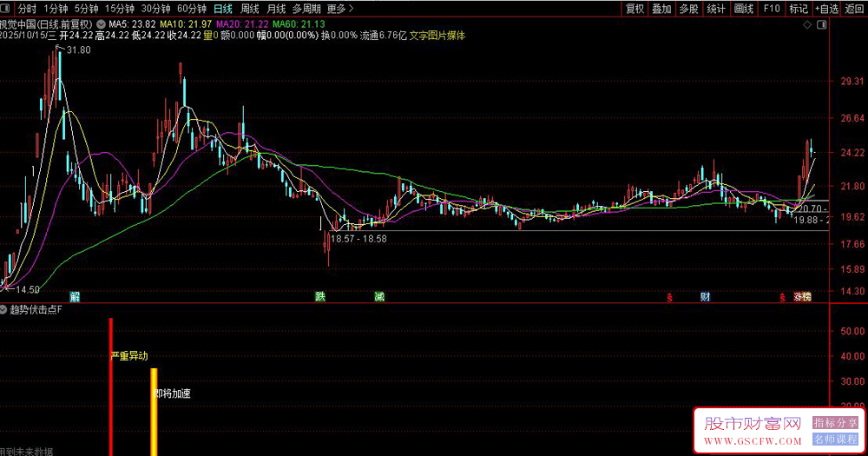Screen dimensions: 868x456
Task: Switch to 周线 weekly chart
Action: coord(250,9)
